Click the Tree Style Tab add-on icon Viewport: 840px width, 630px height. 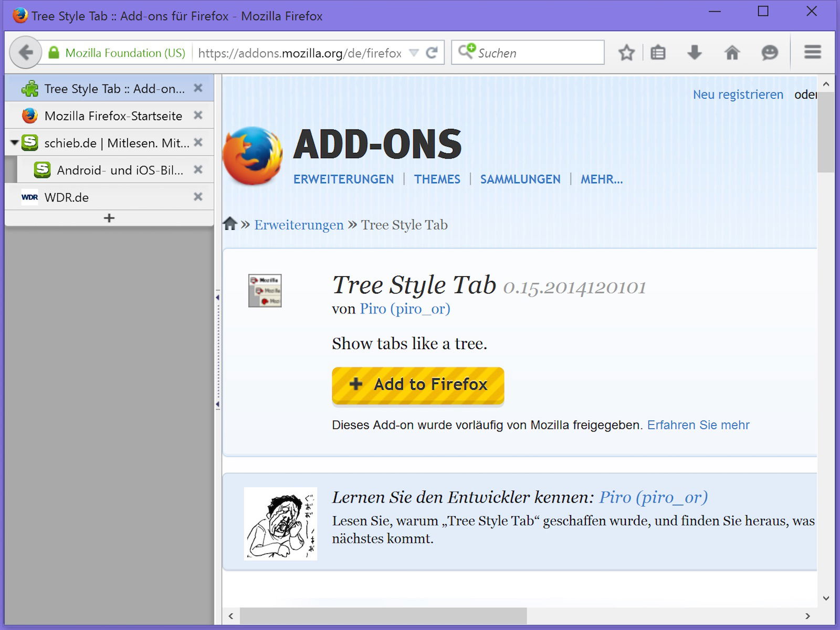pos(265,290)
